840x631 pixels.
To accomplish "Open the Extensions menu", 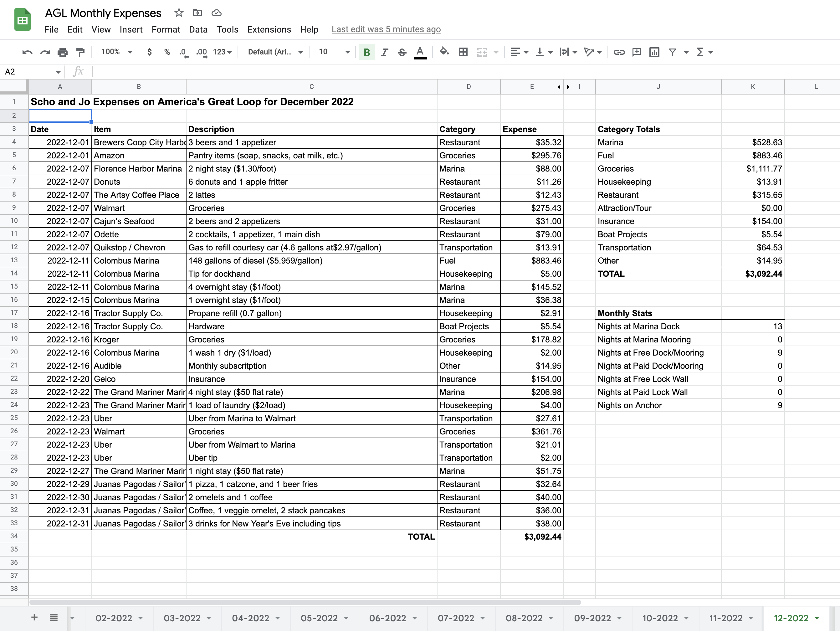I will (269, 30).
